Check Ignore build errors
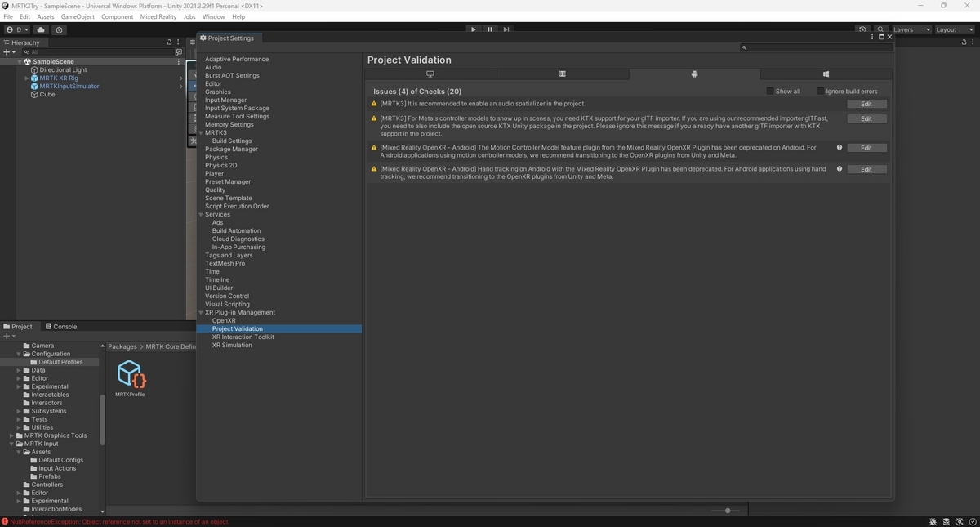The width and height of the screenshot is (980, 527). click(x=820, y=91)
